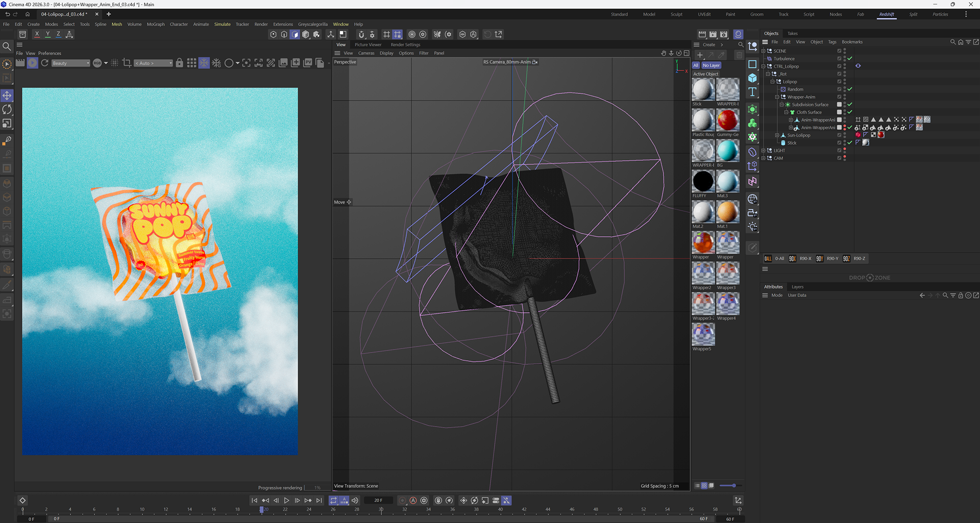
Task: Select the Move tool in left toolbar
Action: 7,95
